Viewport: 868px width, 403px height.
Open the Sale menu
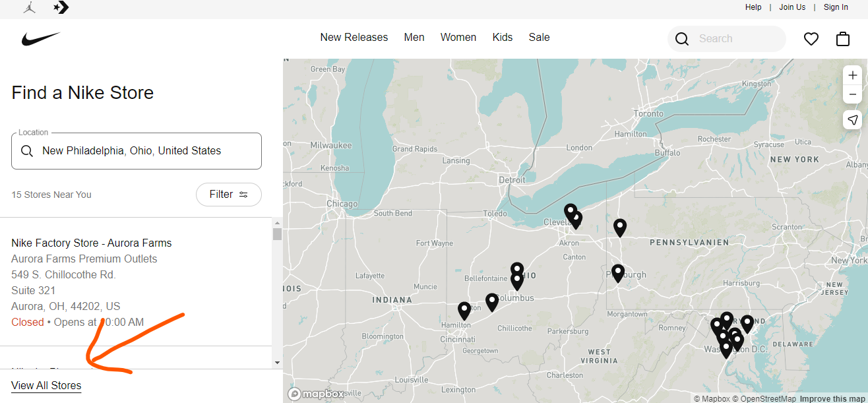[539, 38]
